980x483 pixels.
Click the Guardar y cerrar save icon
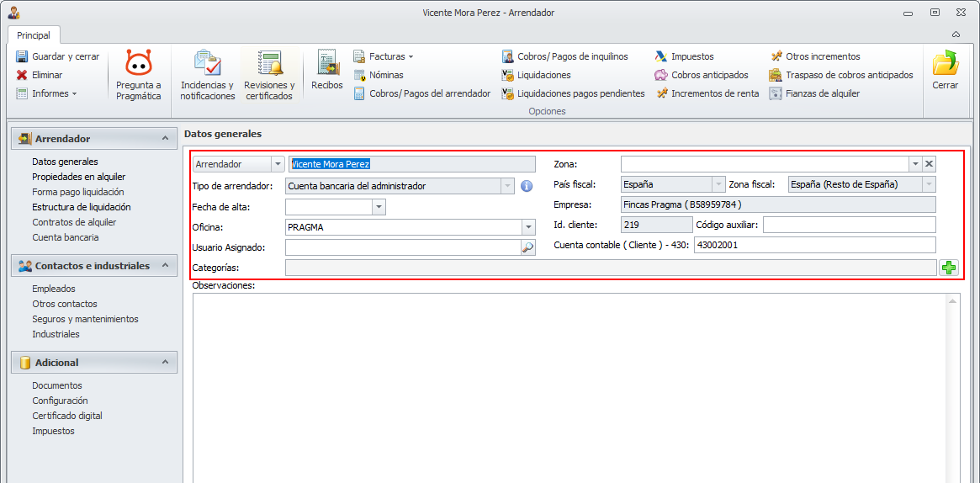(22, 56)
